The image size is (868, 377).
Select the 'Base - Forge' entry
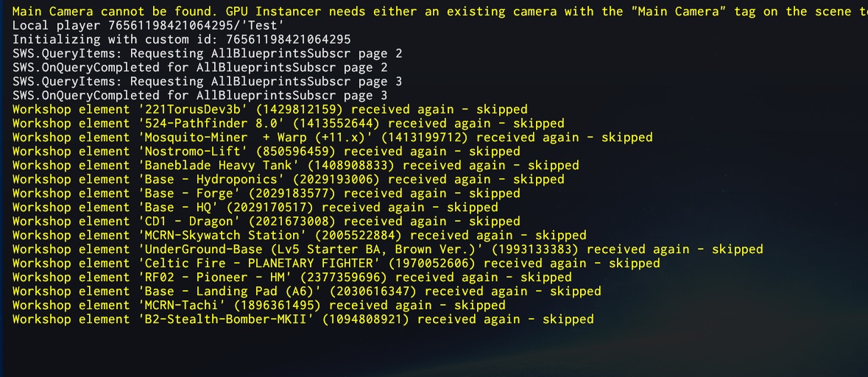coord(266,193)
